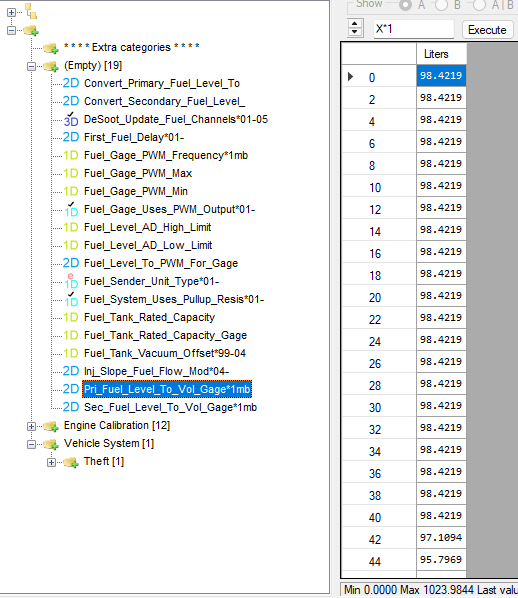Click the 98.4219 cell in row 10
518x598 pixels.
click(x=441, y=186)
